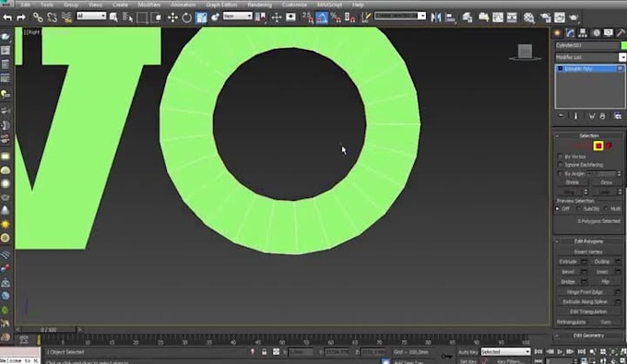
Task: Toggle Angle Snap
Action: [x=322, y=18]
